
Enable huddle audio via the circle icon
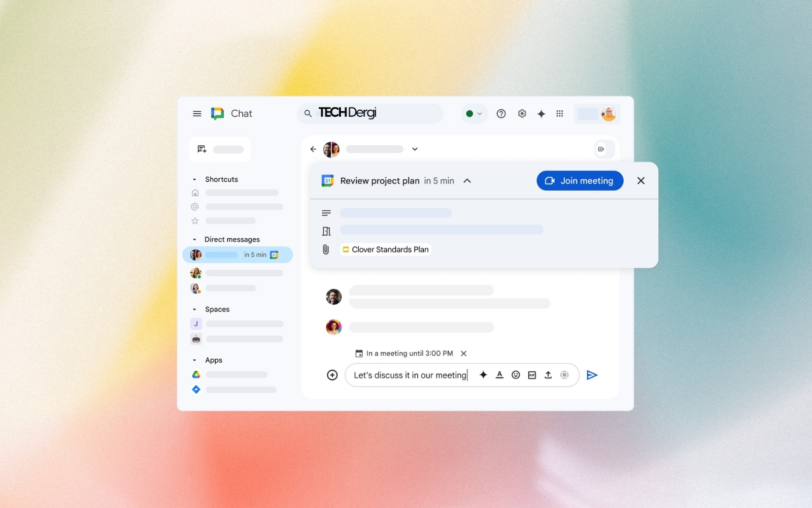[x=565, y=375]
